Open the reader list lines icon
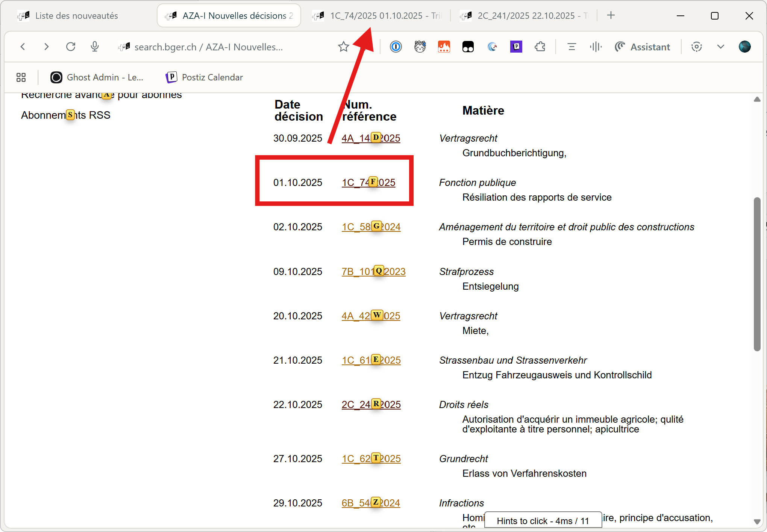This screenshot has width=767, height=532. coord(571,47)
